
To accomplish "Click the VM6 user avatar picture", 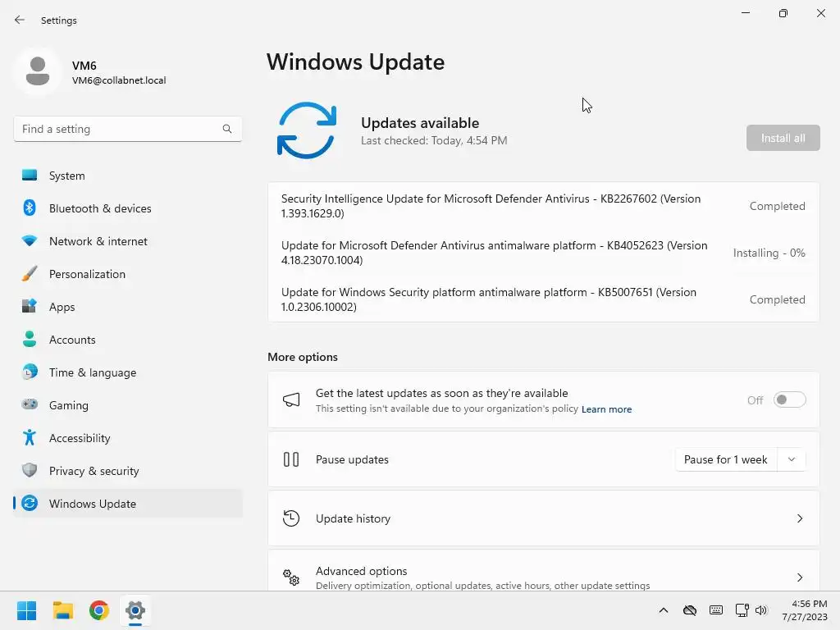I will point(38,71).
